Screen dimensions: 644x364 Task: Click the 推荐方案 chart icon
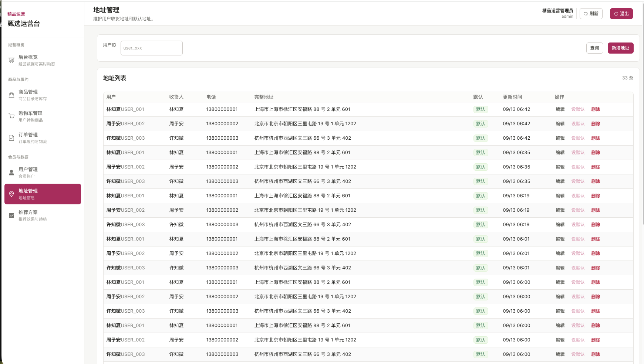point(11,215)
